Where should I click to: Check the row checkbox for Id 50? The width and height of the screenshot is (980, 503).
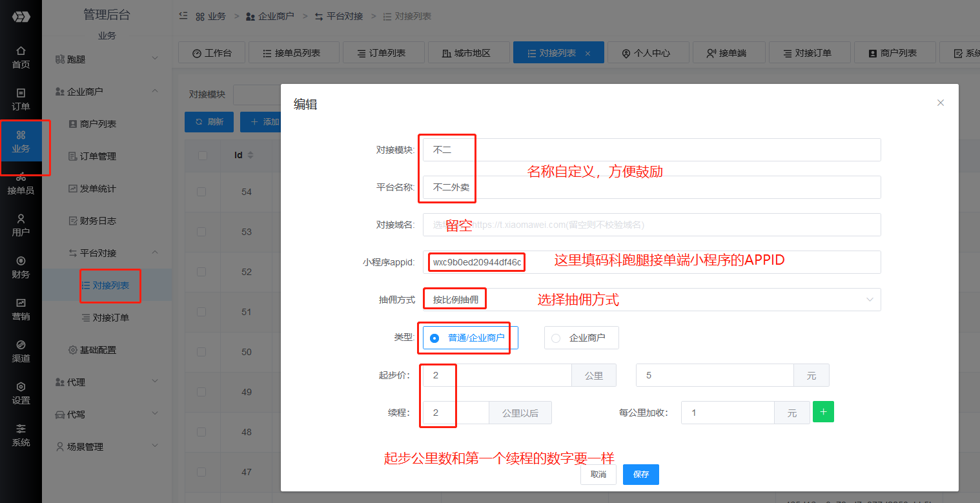(202, 352)
